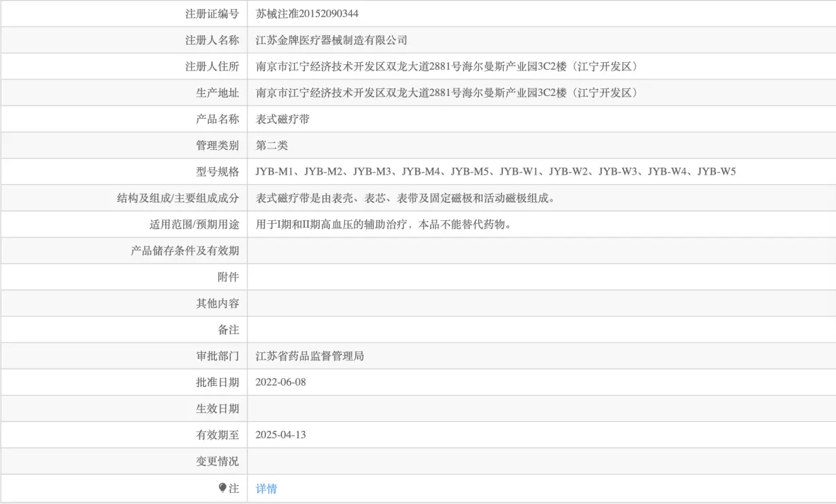
Task: Click the lightbulb icon beside 注
Action: pyautogui.click(x=222, y=488)
